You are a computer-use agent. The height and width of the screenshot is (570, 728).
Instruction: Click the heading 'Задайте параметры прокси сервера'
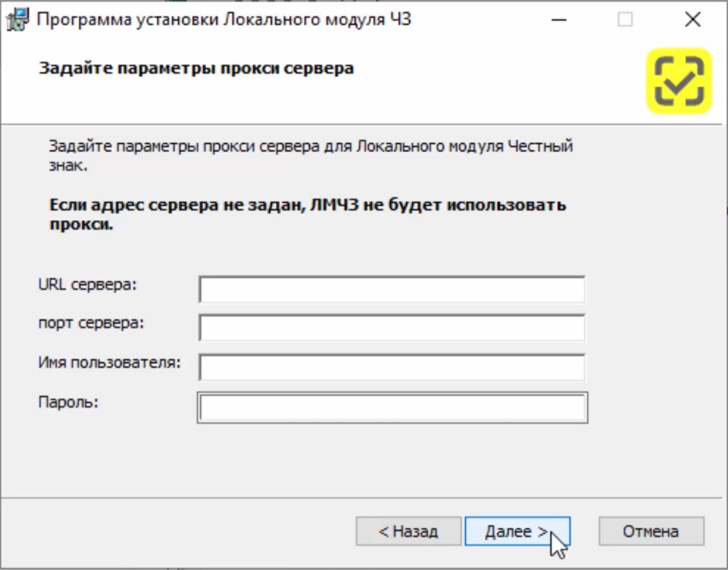tap(197, 68)
